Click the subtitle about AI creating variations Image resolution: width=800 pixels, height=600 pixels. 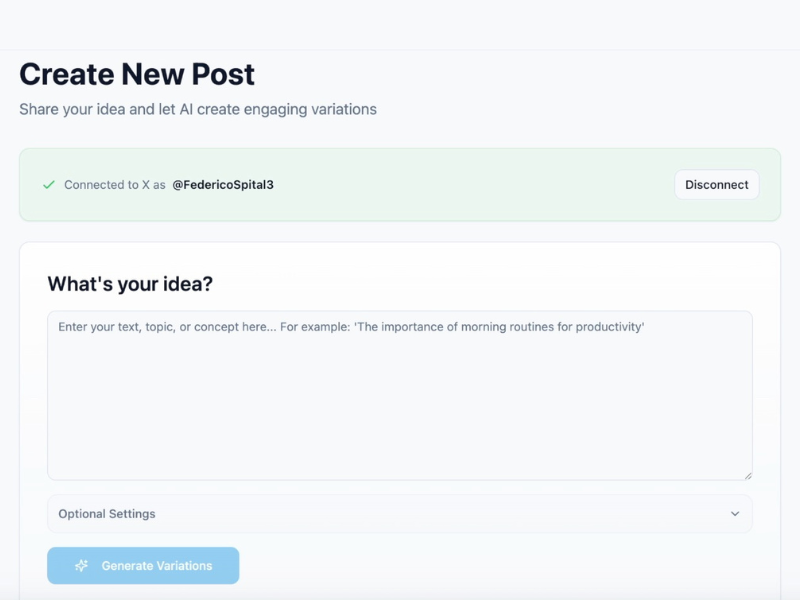click(x=196, y=110)
